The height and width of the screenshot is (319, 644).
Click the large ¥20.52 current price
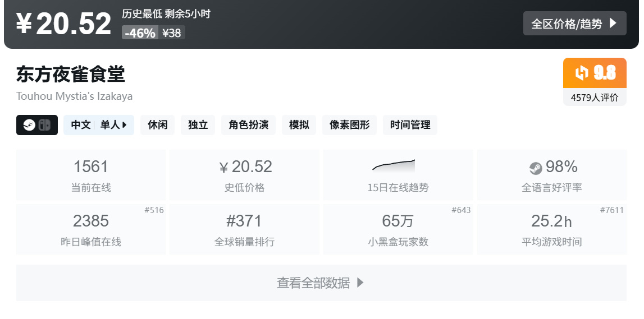tap(63, 24)
